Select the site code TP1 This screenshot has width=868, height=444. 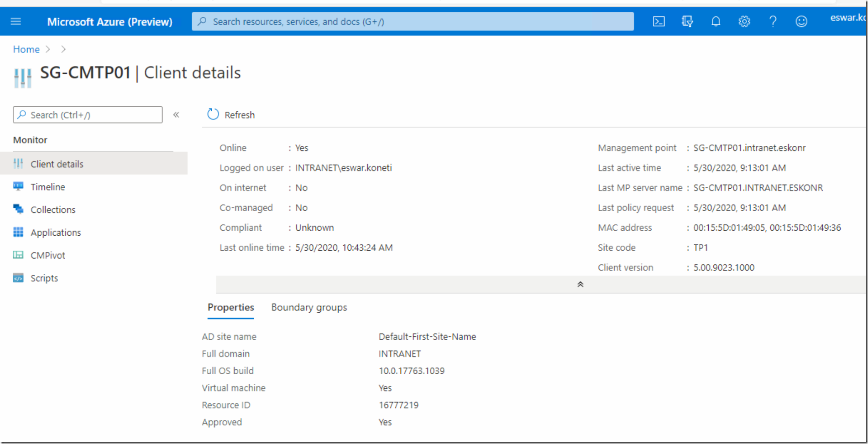(x=701, y=248)
